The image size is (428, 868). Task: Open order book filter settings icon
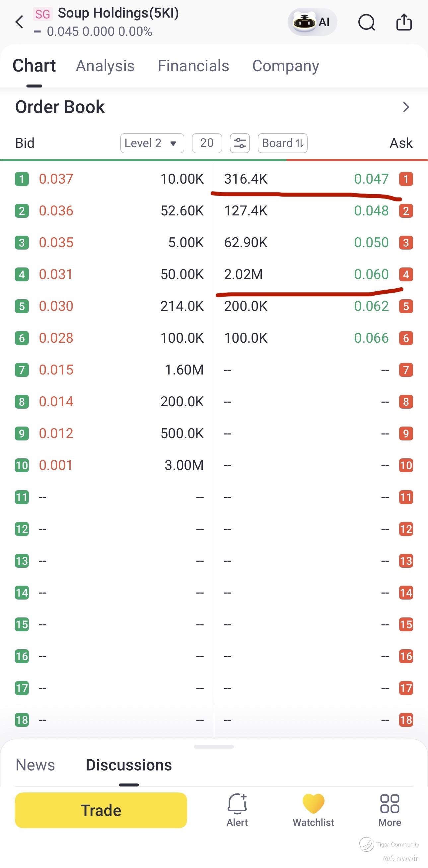(240, 143)
